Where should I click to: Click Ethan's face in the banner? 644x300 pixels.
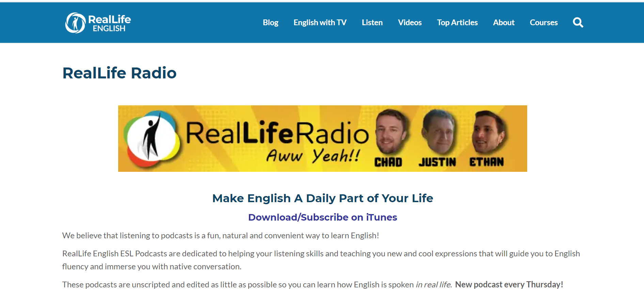[x=488, y=132]
